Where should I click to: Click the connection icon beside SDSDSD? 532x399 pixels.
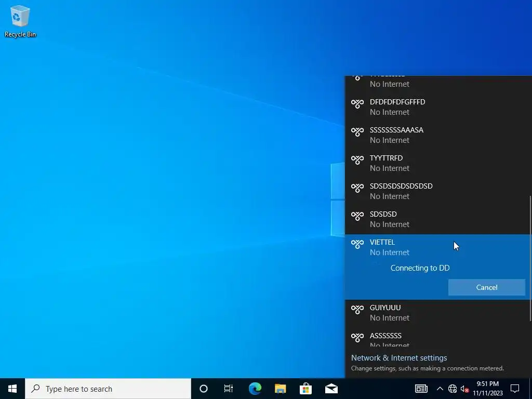click(357, 216)
